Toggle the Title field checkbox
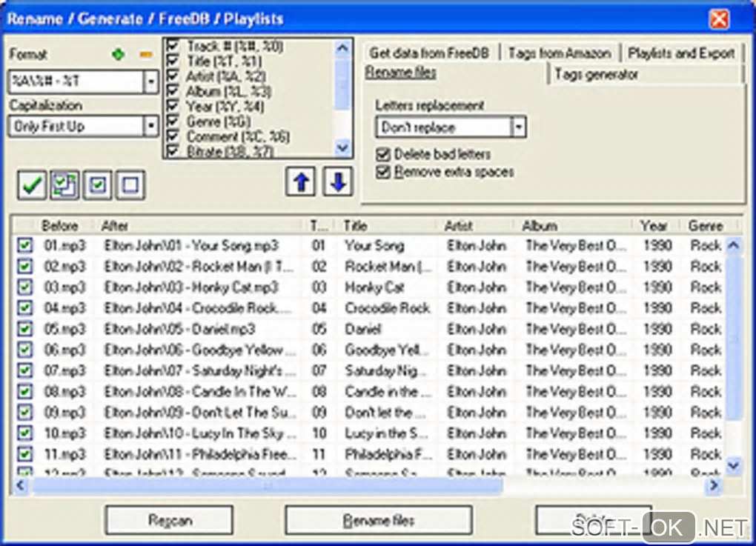The width and height of the screenshot is (756, 546). click(x=173, y=61)
